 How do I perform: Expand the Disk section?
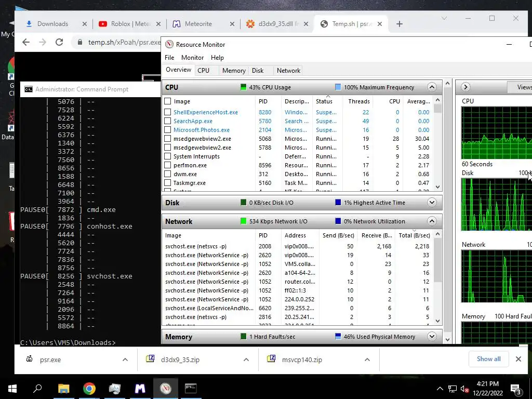point(432,203)
